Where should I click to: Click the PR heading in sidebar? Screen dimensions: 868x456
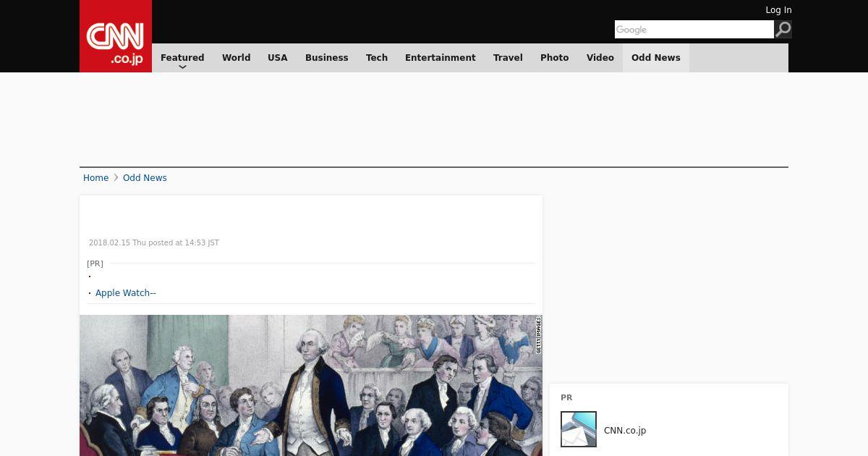pos(566,397)
